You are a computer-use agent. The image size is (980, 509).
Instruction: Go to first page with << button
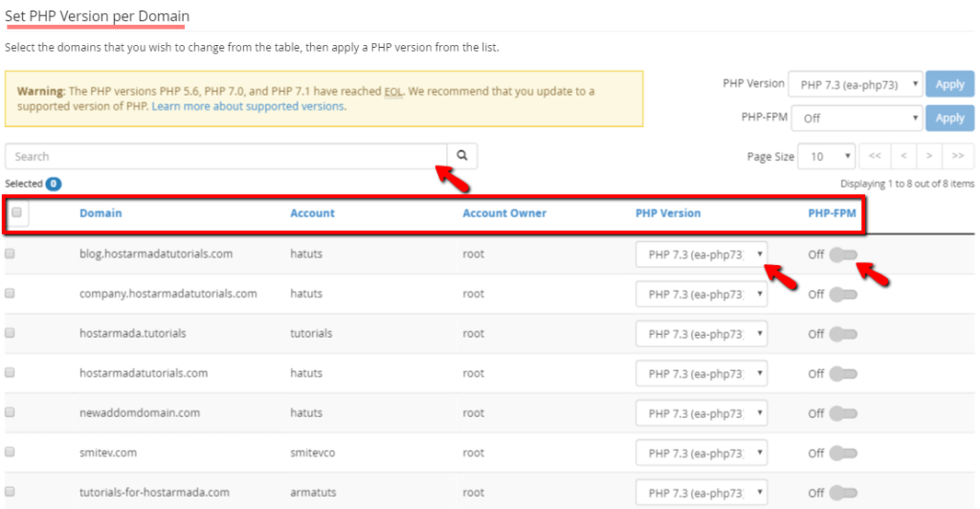875,156
